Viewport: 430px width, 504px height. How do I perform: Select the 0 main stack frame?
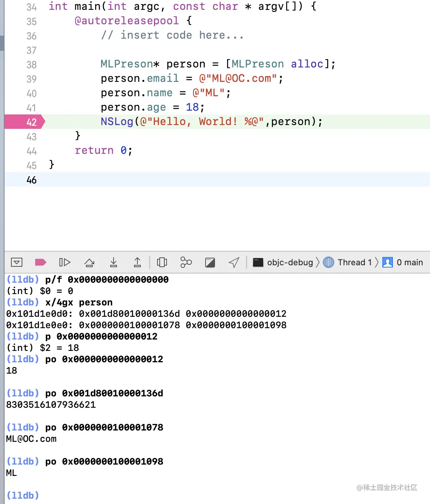403,262
